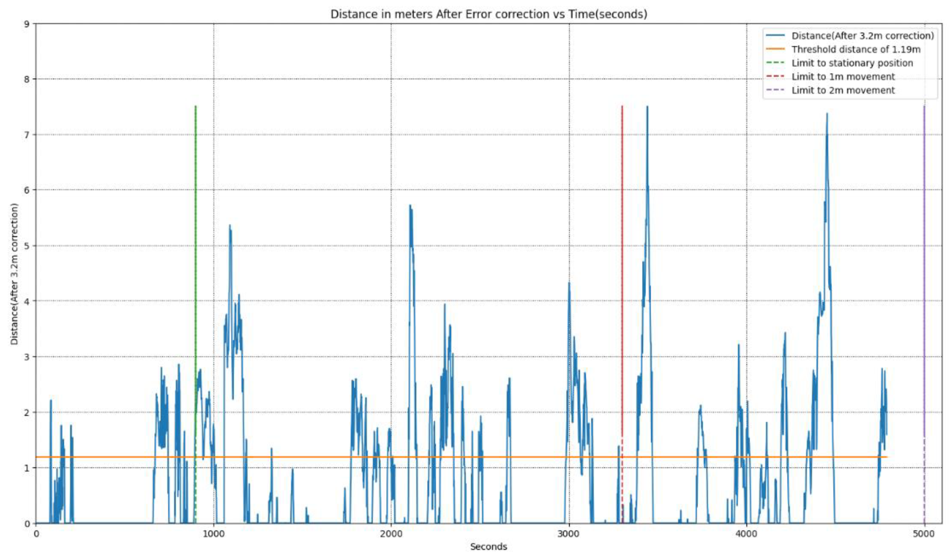Click the 'Threshold distance of 1.19m' legend label

856,49
